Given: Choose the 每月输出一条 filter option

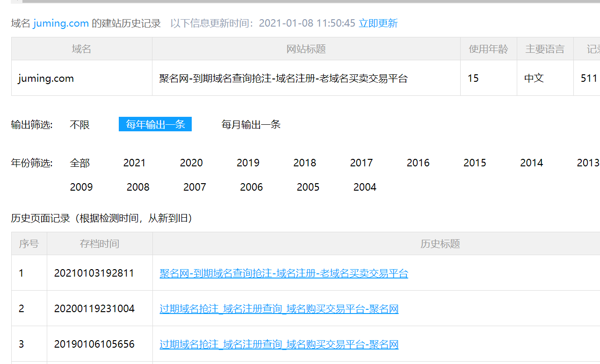Looking at the screenshot, I should coord(251,125).
